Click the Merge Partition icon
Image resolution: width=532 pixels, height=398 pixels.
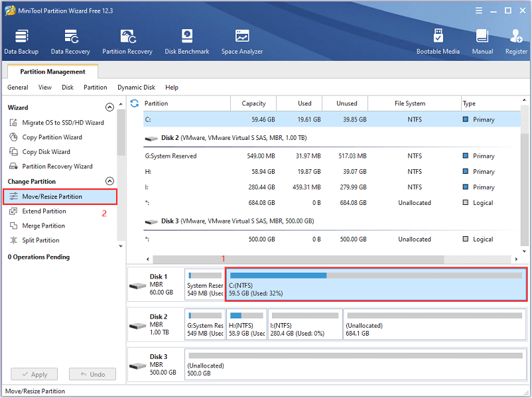point(13,226)
